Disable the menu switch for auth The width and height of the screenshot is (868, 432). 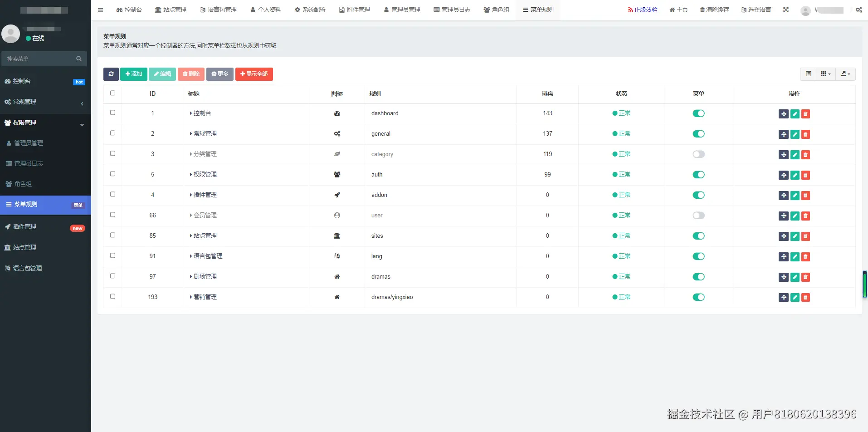[698, 175]
